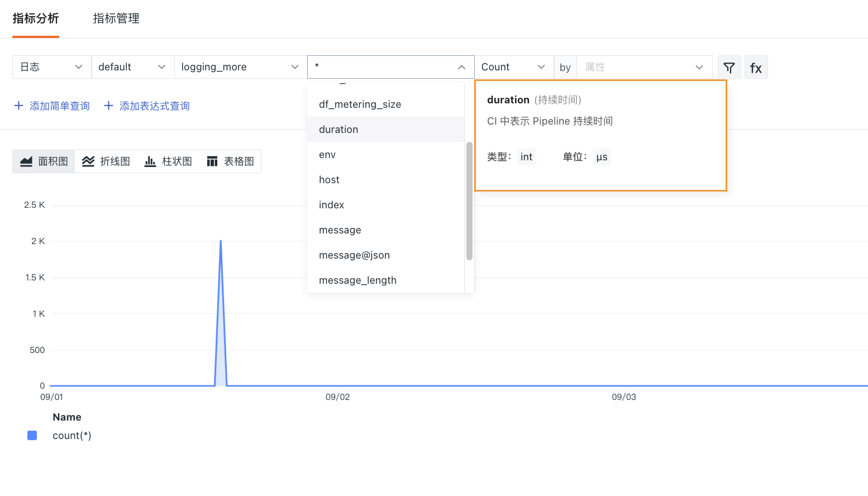Choose index from the field list

385,205
